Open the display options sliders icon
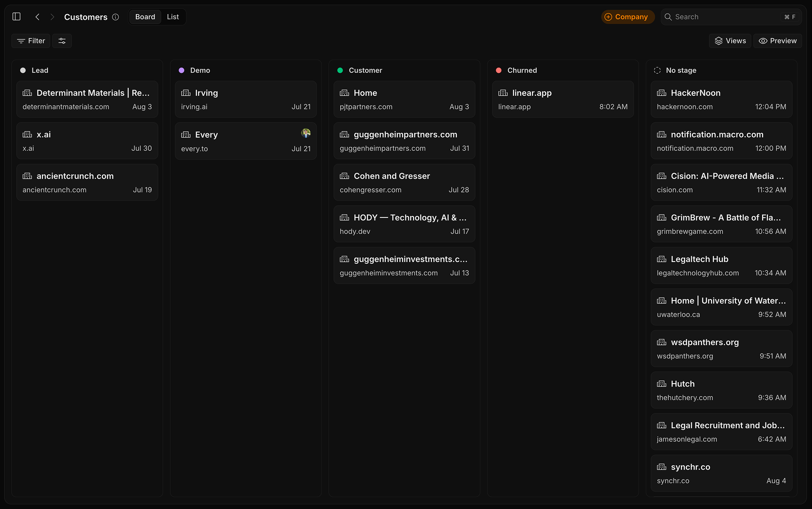This screenshot has width=812, height=509. pos(62,41)
